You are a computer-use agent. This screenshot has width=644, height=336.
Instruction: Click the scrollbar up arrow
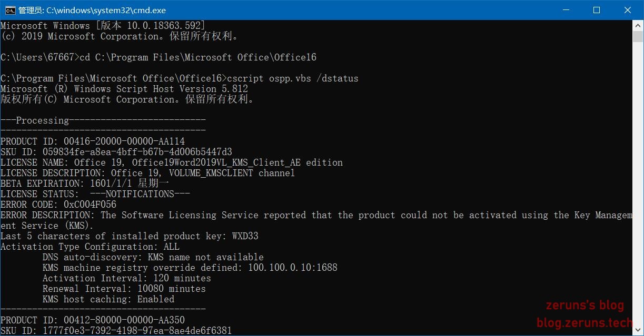(x=638, y=25)
